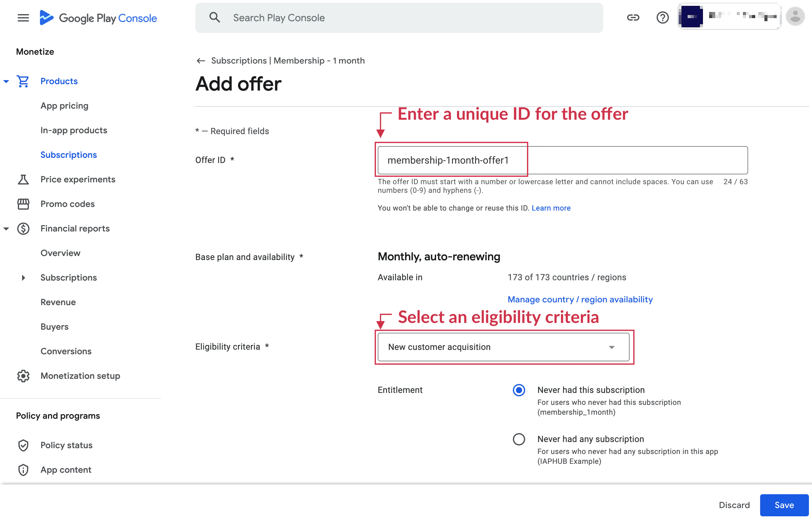Screen dimensions: 812x520
Task: Click the user account avatar icon
Action: pyautogui.click(x=795, y=17)
